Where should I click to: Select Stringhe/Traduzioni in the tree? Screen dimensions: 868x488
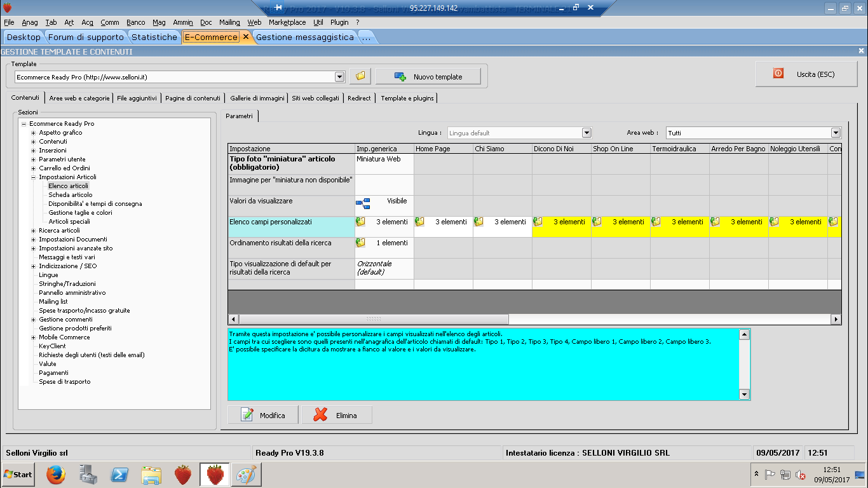pos(67,284)
